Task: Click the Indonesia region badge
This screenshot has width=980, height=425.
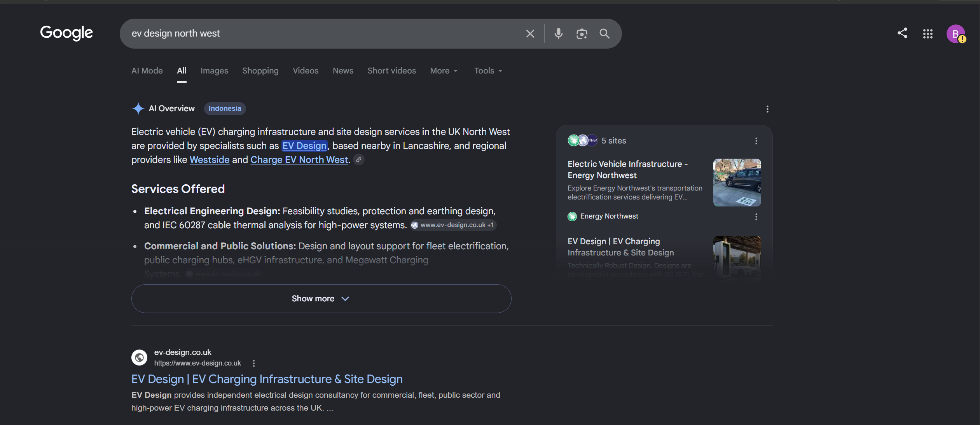Action: point(225,108)
